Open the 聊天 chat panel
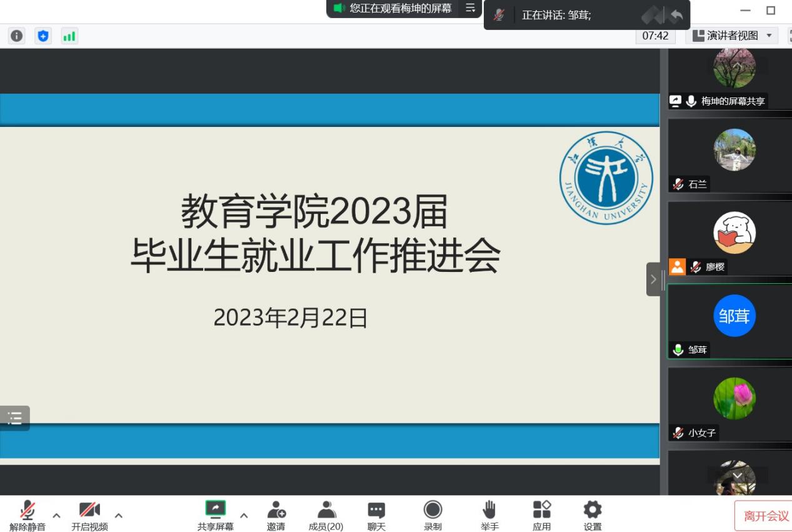792x532 pixels. point(376,515)
